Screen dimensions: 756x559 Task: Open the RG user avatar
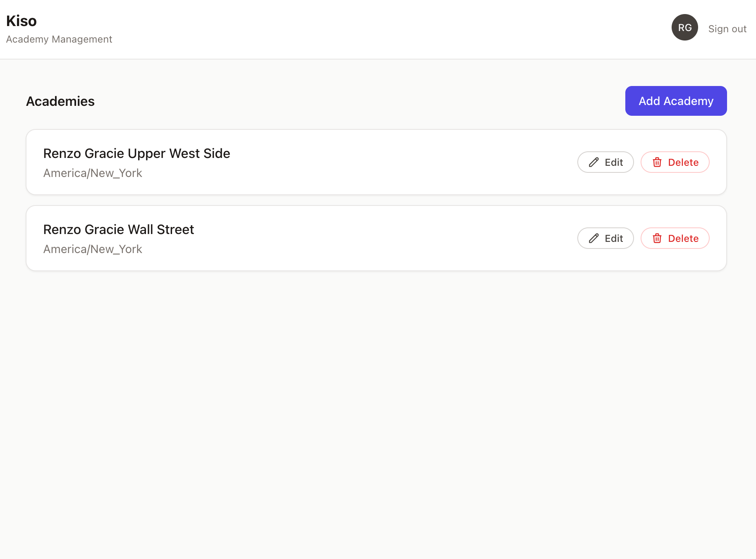(x=684, y=27)
